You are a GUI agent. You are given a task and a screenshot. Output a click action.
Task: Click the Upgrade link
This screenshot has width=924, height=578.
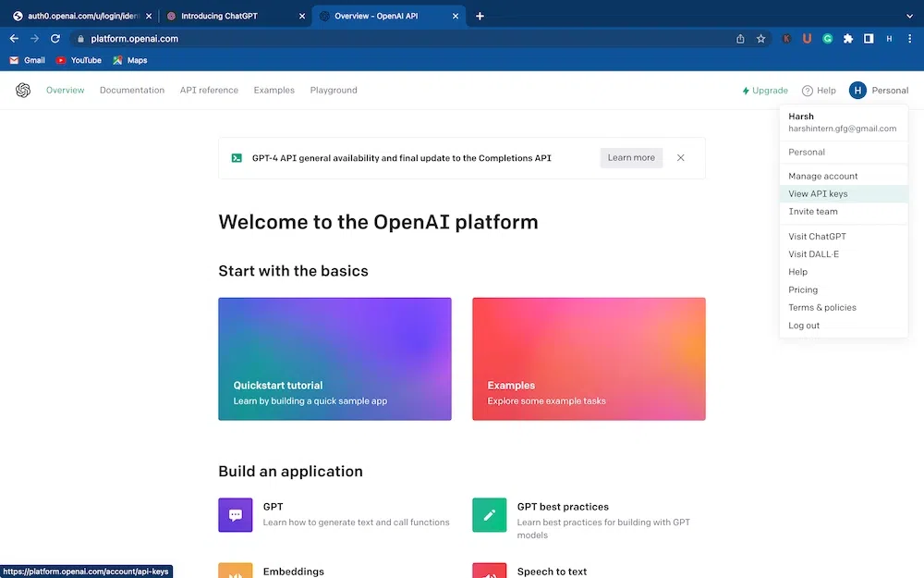765,91
